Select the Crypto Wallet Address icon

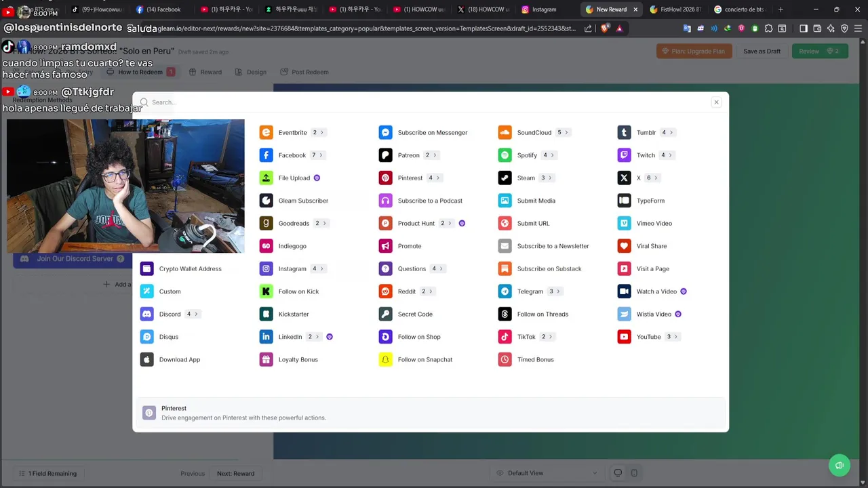[x=146, y=269]
